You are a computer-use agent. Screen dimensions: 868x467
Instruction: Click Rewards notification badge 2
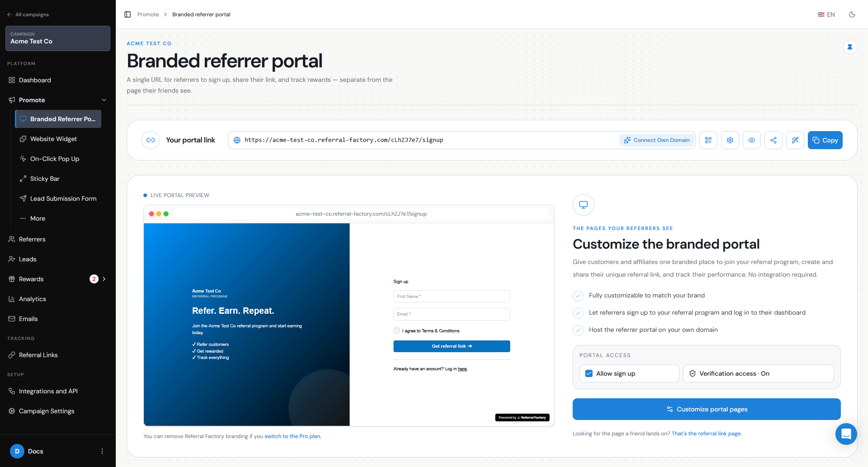coord(94,279)
